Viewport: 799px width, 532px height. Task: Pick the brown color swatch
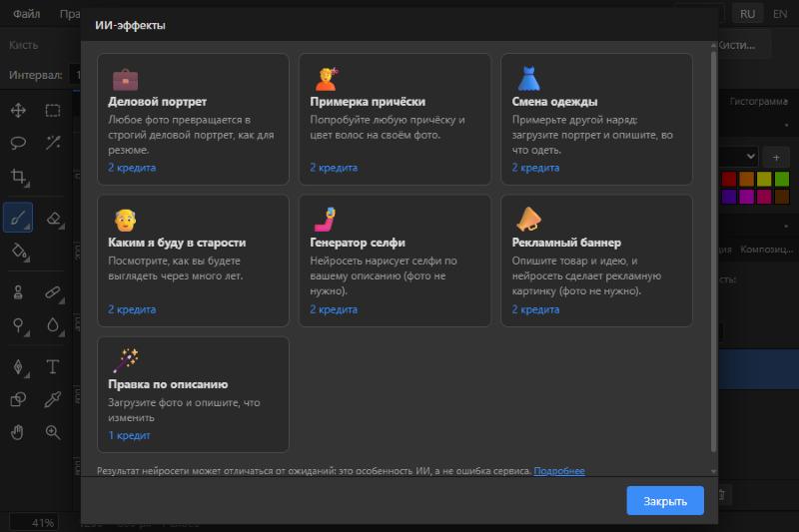[x=782, y=197]
